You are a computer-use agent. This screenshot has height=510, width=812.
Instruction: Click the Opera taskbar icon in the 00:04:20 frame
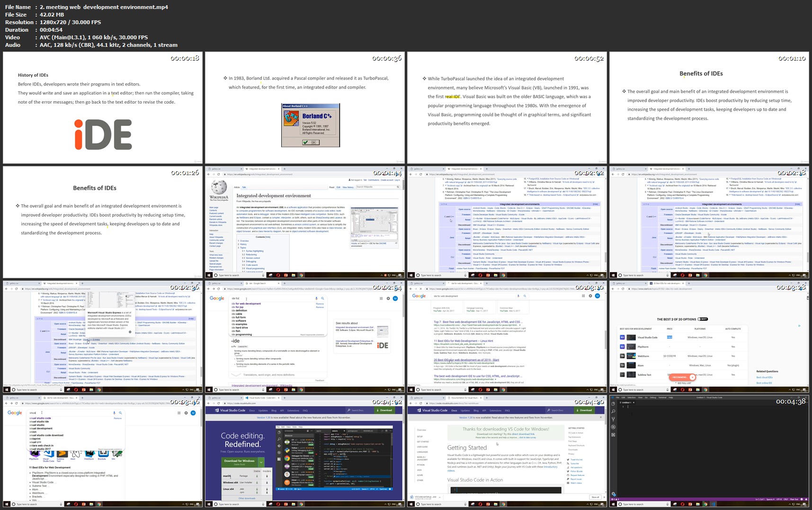tap(481, 504)
